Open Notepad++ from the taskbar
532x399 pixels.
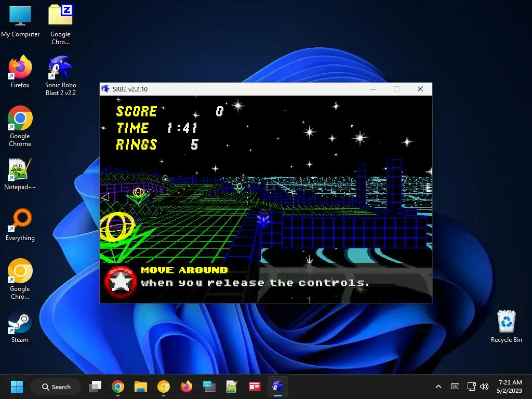(232, 387)
